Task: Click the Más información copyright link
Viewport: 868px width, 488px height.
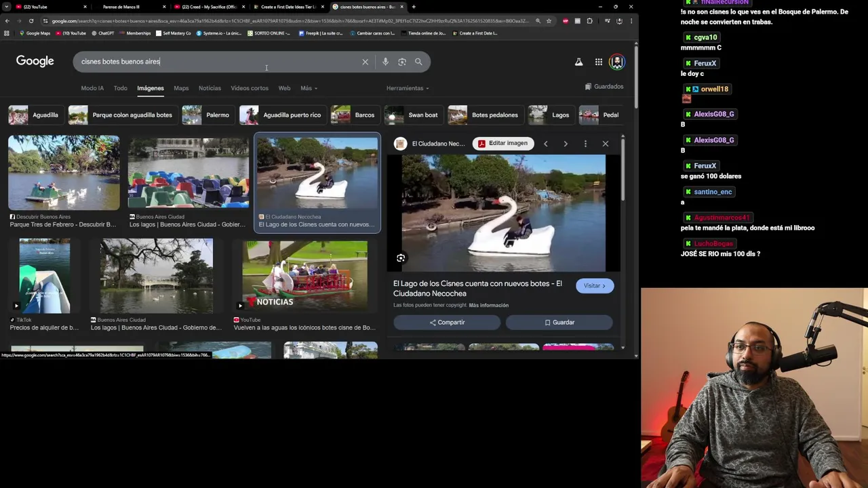Action: (488, 306)
